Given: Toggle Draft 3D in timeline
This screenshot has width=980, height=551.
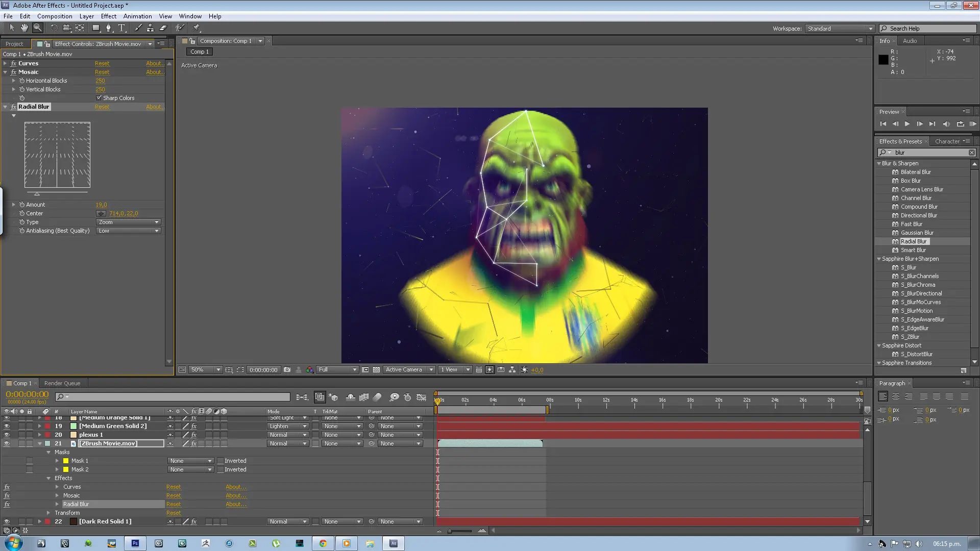Looking at the screenshot, I should (x=333, y=397).
